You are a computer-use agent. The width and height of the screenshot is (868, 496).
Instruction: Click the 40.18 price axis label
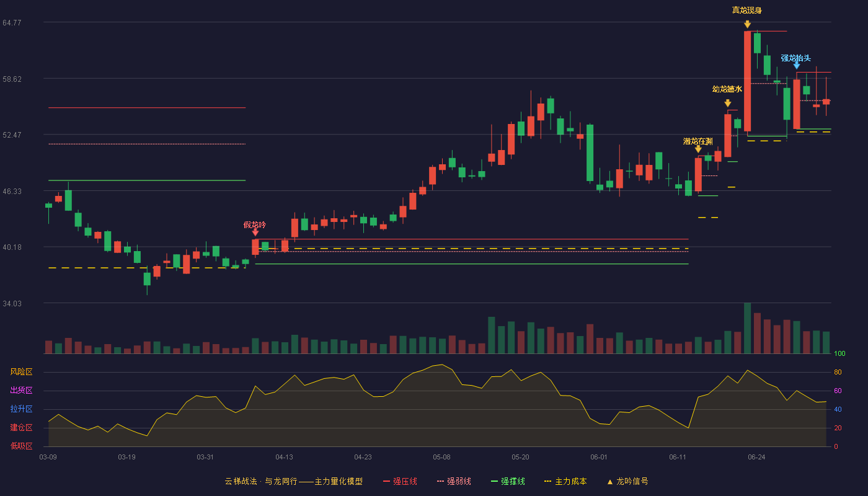click(x=12, y=247)
